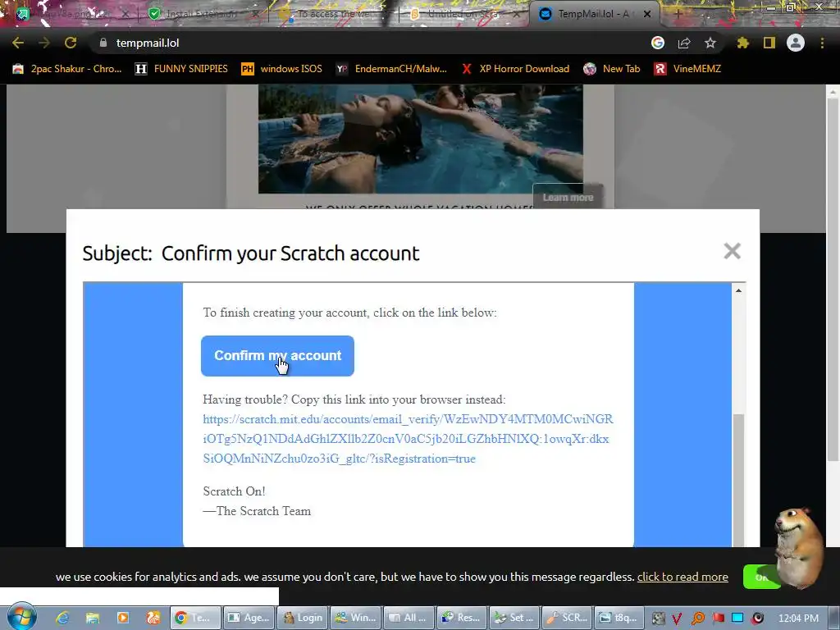The image size is (840, 630).
Task: Open the extensions puzzle icon
Action: [x=743, y=43]
